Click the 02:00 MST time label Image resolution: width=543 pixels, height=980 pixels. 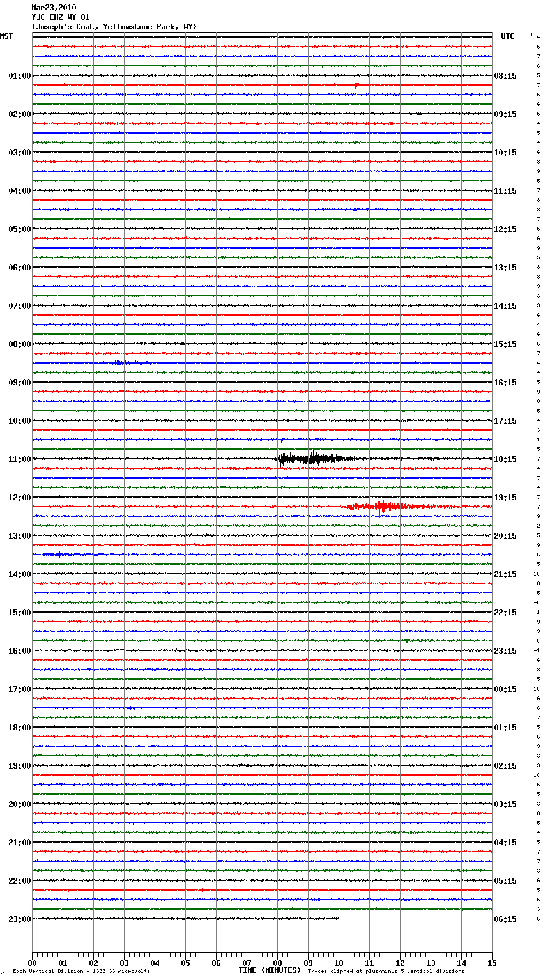coord(20,114)
